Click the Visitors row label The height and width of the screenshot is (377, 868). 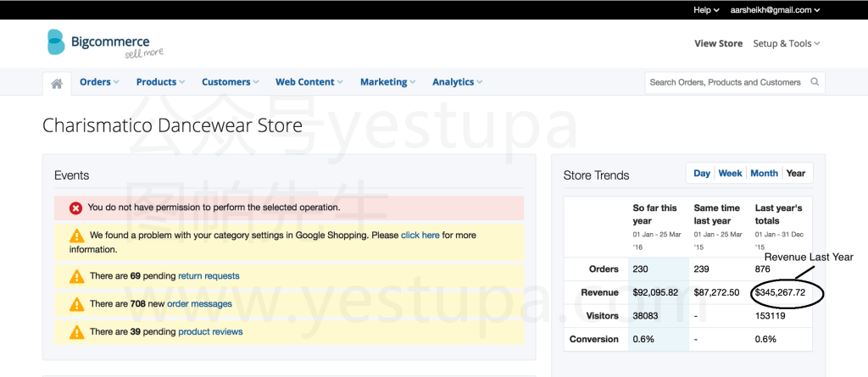click(x=603, y=316)
